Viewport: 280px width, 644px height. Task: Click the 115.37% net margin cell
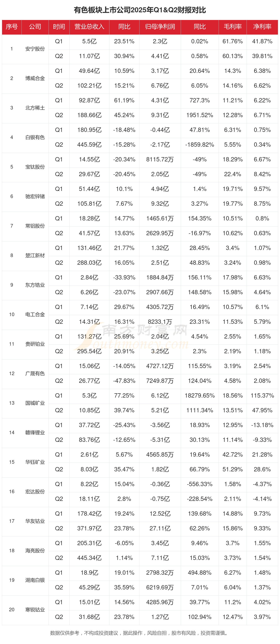click(x=262, y=396)
